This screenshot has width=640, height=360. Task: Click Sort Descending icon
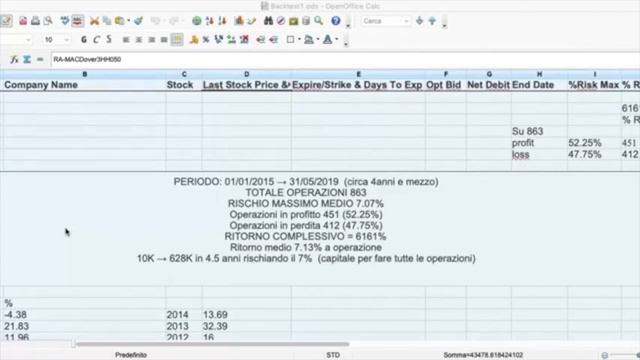[222, 21]
